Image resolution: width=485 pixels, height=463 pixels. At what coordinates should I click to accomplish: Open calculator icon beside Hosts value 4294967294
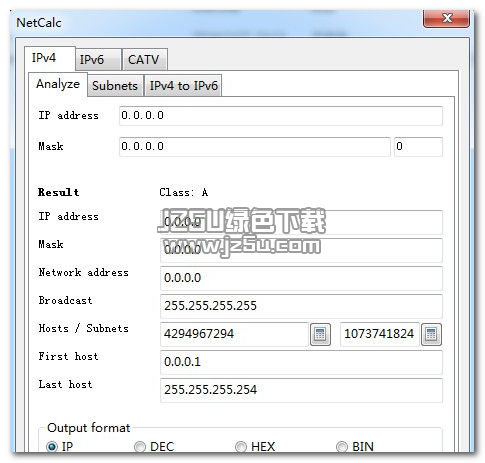[x=320, y=334]
